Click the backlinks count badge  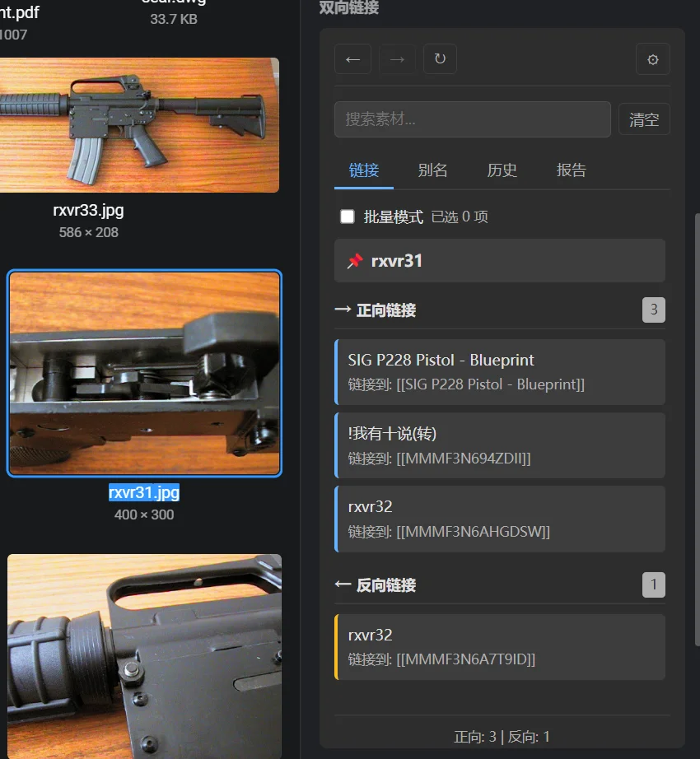click(653, 585)
